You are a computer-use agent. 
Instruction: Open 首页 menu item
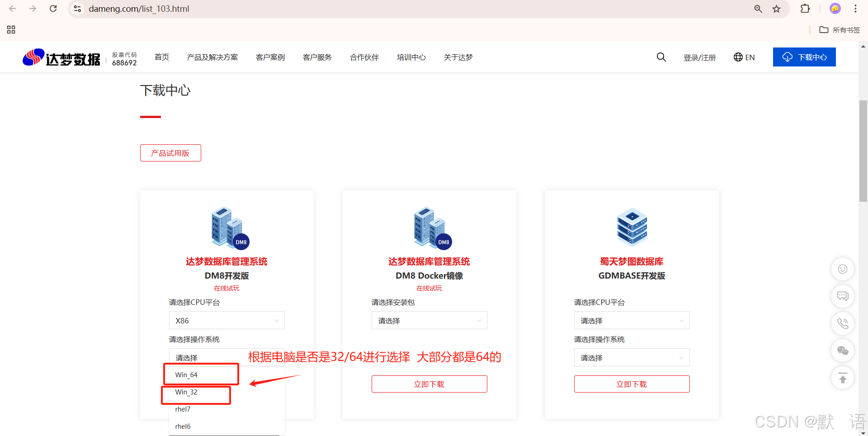click(x=162, y=57)
